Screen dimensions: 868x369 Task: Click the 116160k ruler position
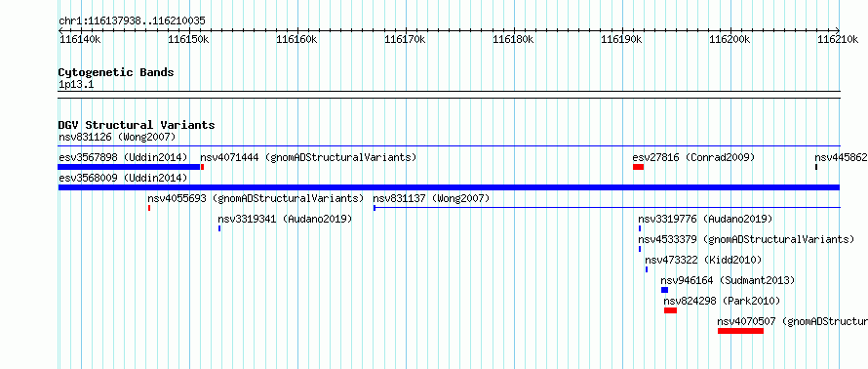(296, 39)
